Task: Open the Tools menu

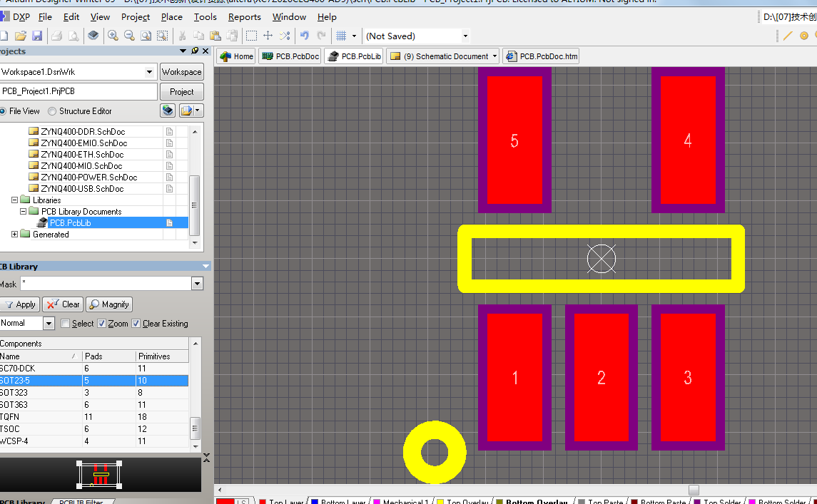Action: point(205,16)
